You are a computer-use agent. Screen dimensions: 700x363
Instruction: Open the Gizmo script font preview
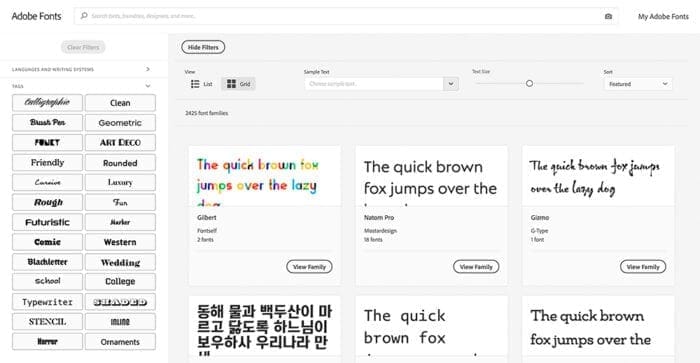tap(598, 176)
